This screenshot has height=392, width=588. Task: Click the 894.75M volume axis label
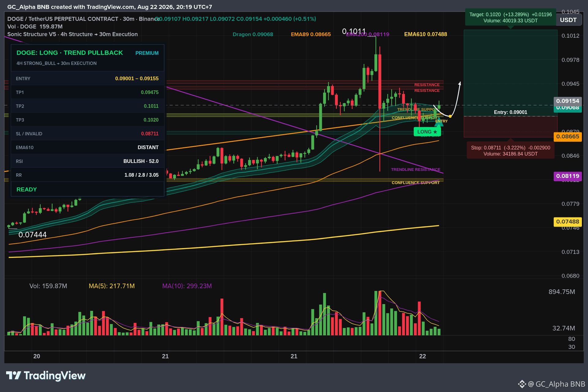pos(562,292)
